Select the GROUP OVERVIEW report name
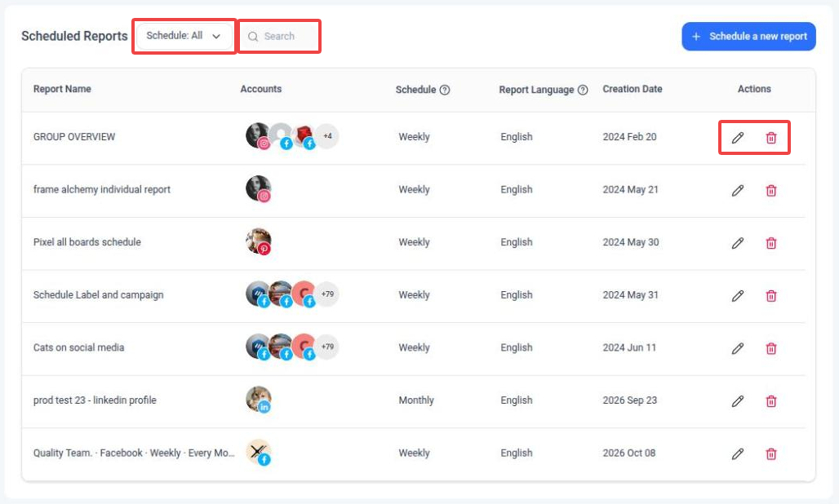 (73, 137)
